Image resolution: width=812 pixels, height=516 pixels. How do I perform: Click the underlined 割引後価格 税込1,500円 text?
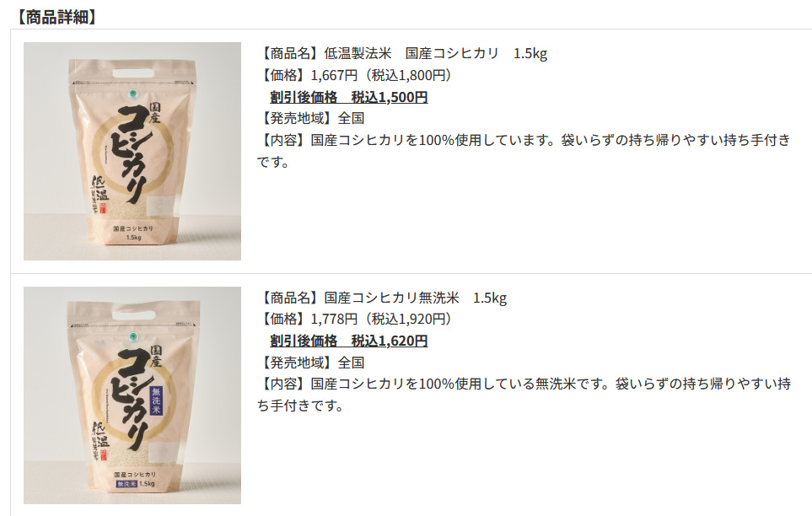(348, 97)
